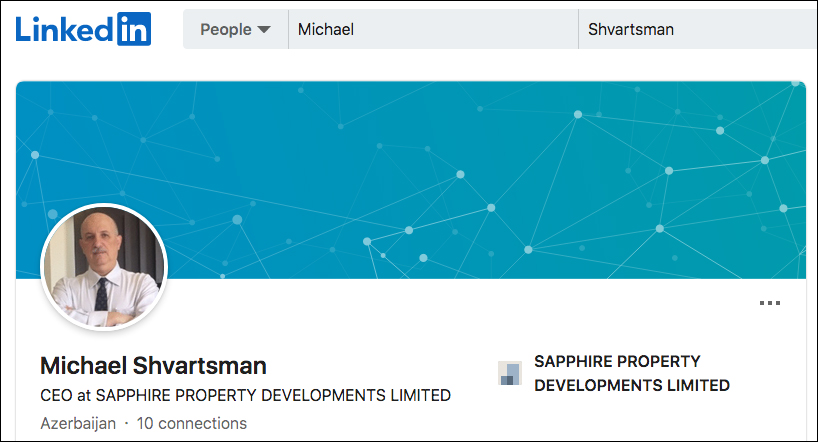Screen dimensions: 818x442
Task: Open Michael Shvartsman's profile photo
Action: 104,267
